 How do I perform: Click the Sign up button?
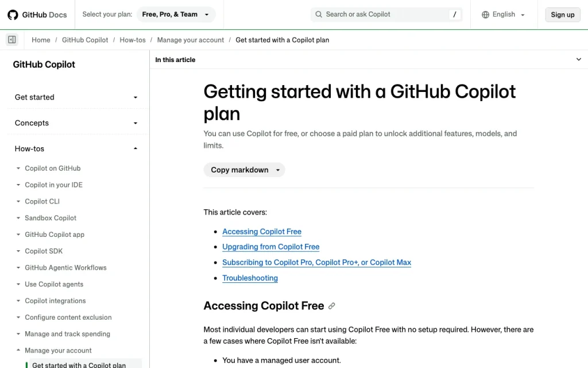click(x=563, y=14)
